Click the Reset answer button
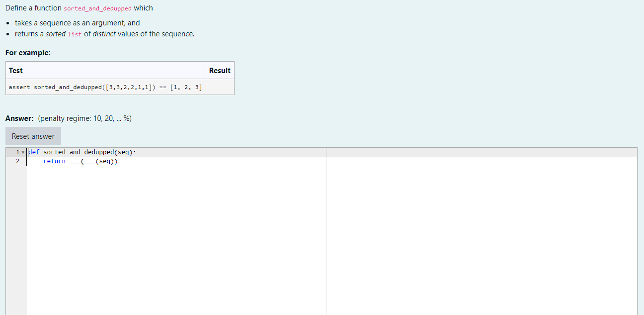Screen dimensions: 644x315 pyautogui.click(x=33, y=136)
